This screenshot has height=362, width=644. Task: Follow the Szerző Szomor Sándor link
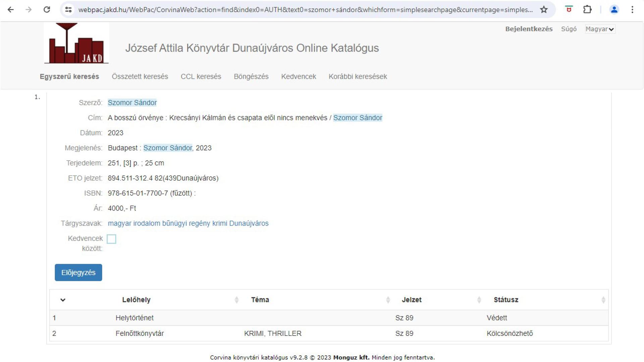(132, 103)
